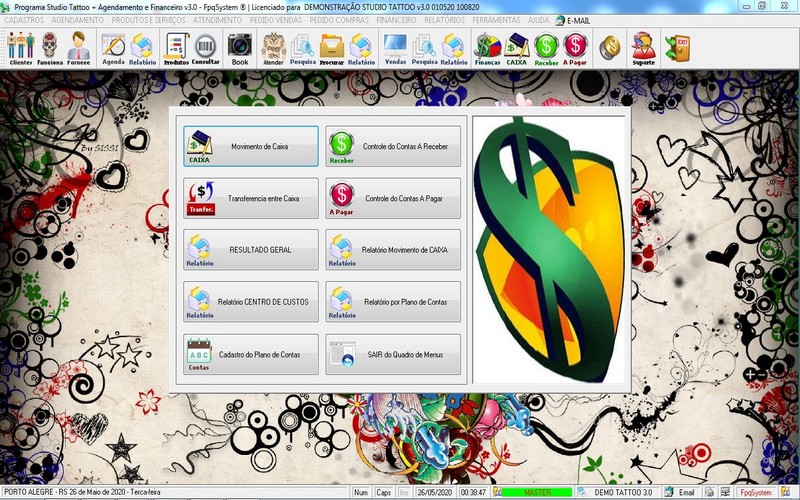Viewport: 800px width, 500px height.
Task: Open the CAIXA toolbar icon
Action: point(516,48)
